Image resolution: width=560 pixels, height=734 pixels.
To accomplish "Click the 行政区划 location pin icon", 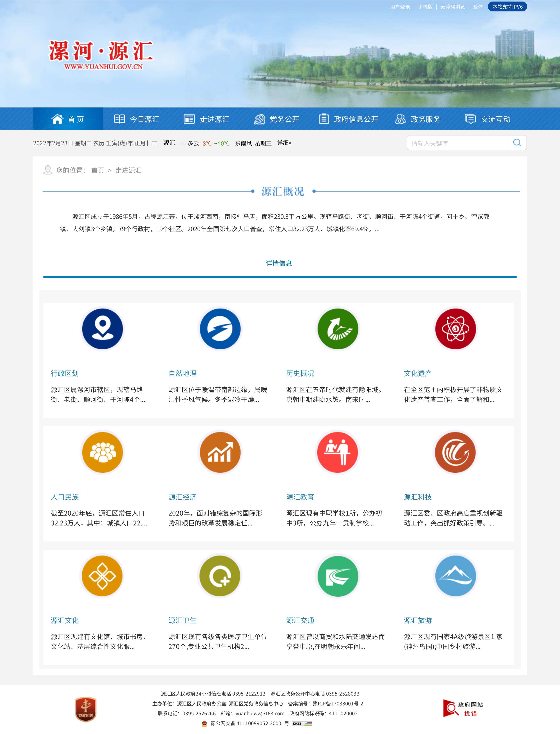I will pyautogui.click(x=102, y=329).
